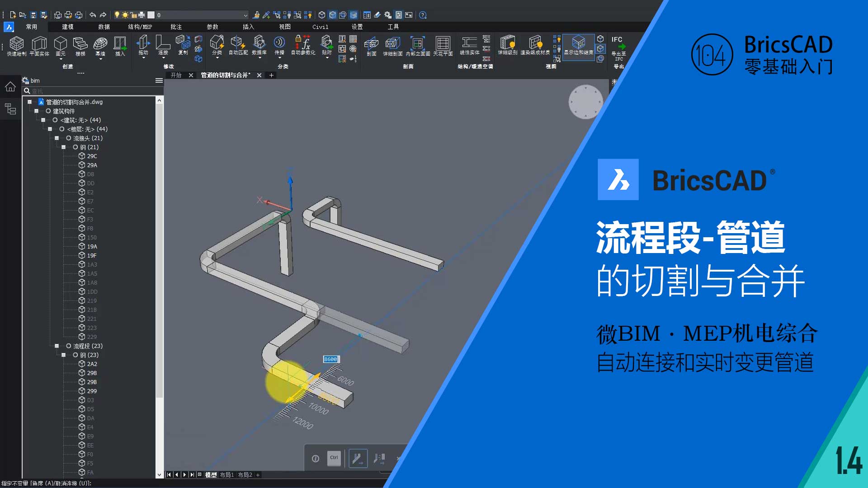
Task: Collapse the 流程段 (23) tree node
Action: pos(57,346)
